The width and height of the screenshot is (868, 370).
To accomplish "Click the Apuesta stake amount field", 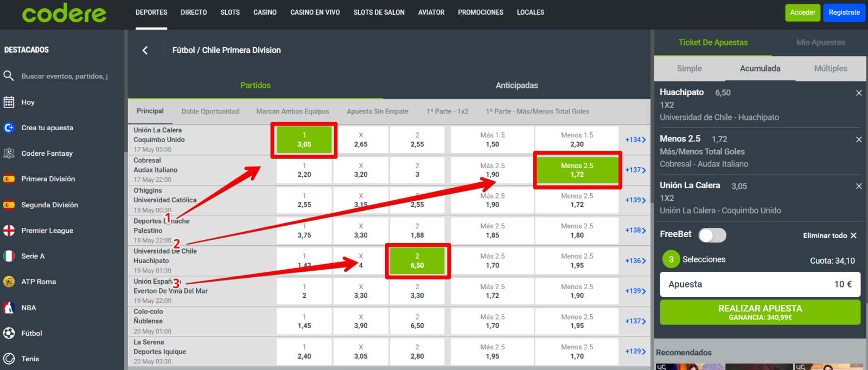I will [760, 284].
